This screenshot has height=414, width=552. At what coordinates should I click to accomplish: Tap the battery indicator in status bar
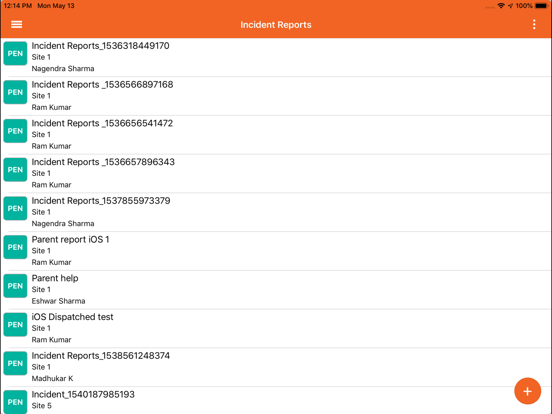coord(541,6)
